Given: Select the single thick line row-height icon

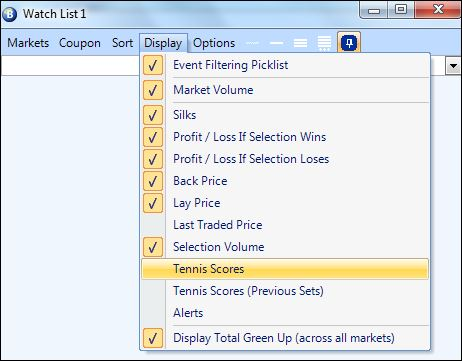Looking at the screenshot, I should coord(276,43).
